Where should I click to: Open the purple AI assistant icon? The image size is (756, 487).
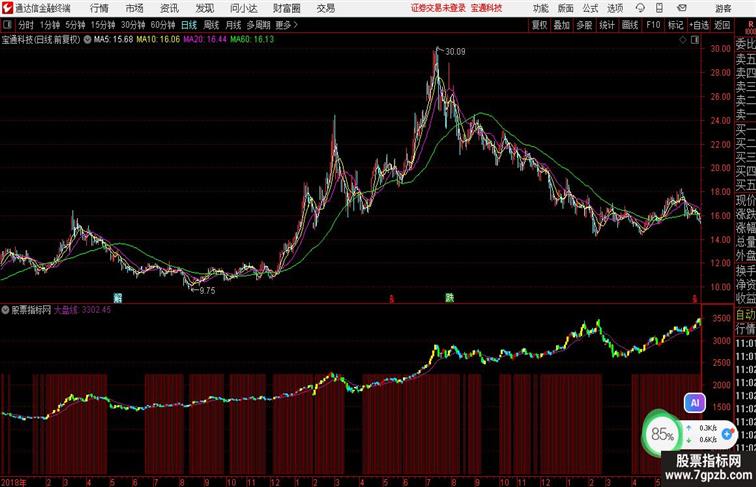[695, 403]
